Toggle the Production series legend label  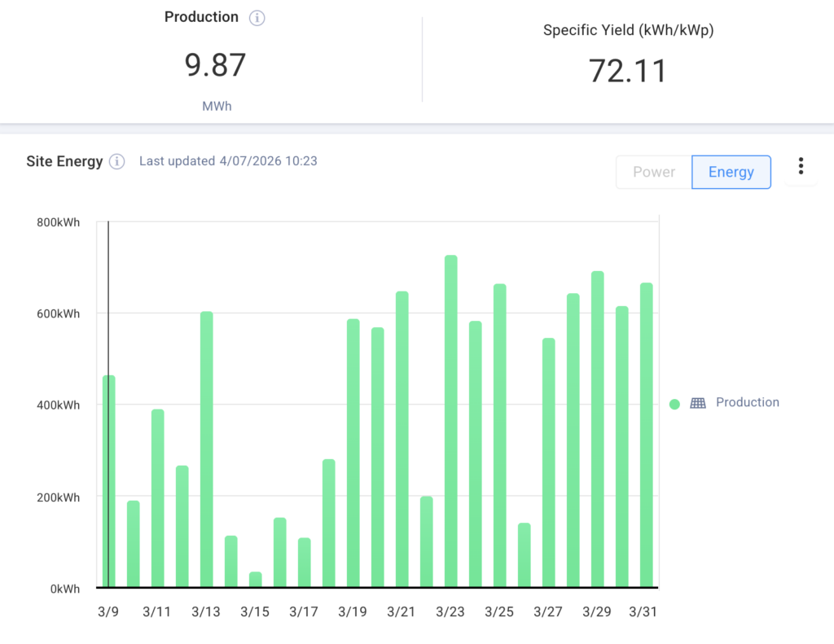click(x=747, y=402)
